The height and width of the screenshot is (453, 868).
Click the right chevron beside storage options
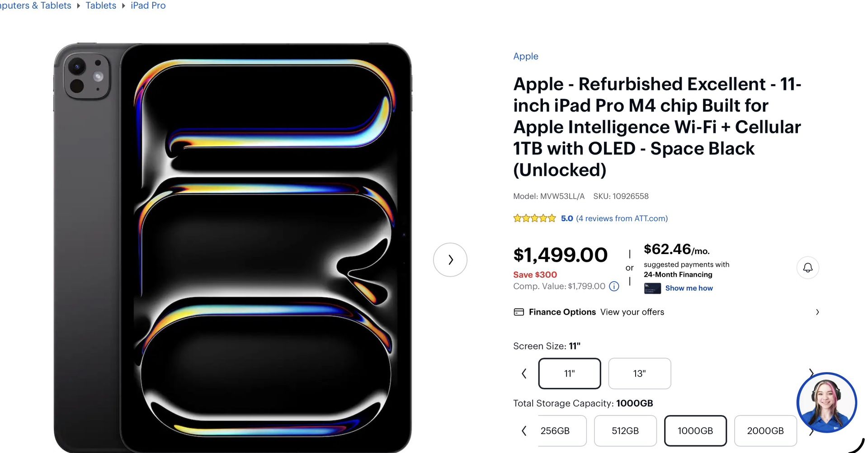(x=811, y=430)
